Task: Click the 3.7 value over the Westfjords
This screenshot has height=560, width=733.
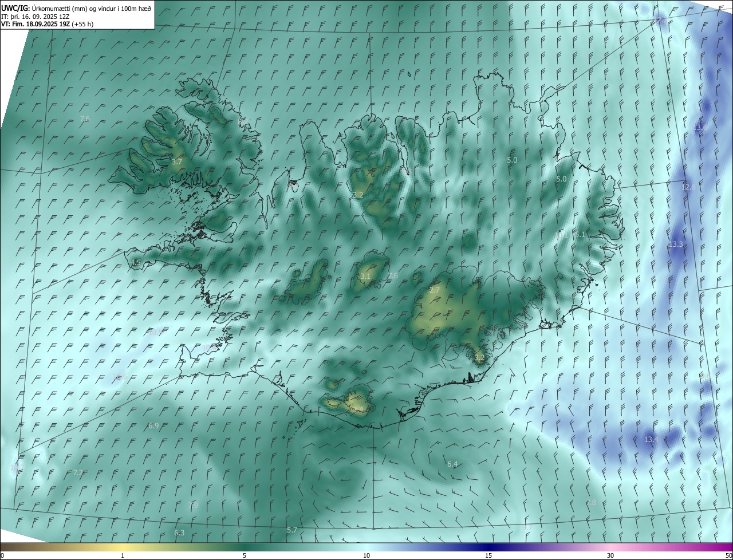Action: (177, 161)
